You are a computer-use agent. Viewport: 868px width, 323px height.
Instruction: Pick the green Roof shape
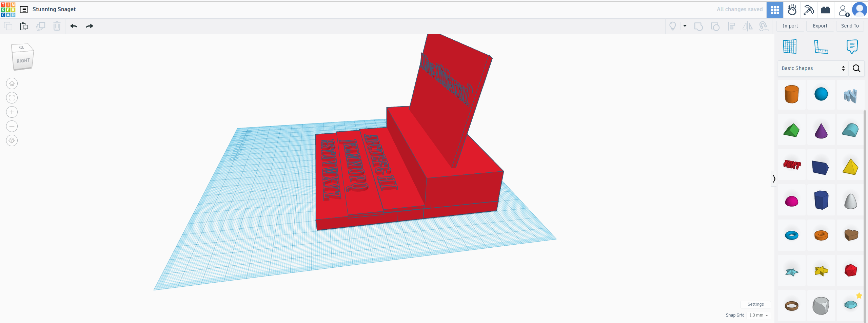791,130
